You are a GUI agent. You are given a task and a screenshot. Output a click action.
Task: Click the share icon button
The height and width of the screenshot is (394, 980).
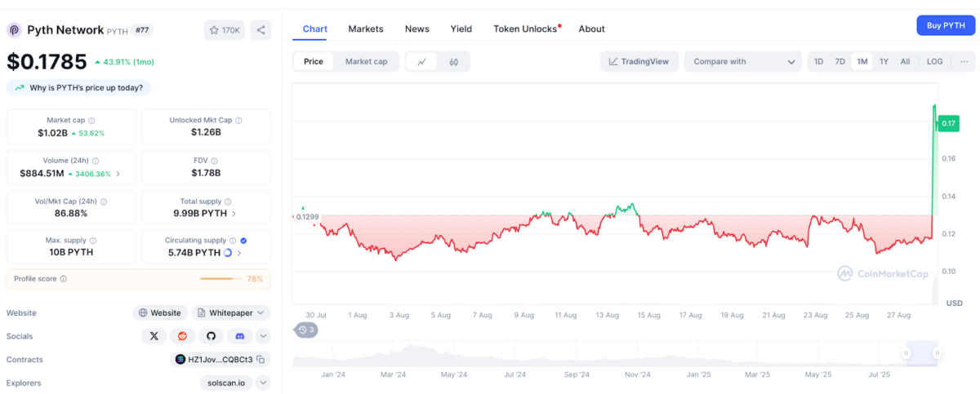(261, 30)
